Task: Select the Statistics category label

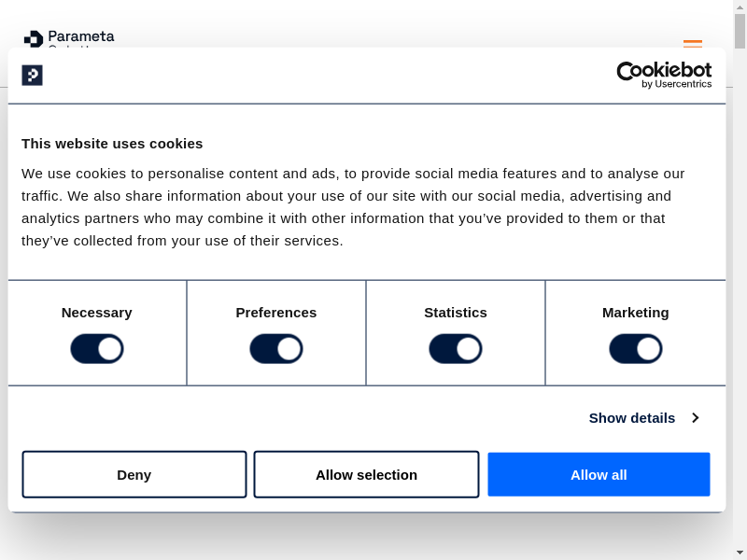Action: pyautogui.click(x=456, y=313)
